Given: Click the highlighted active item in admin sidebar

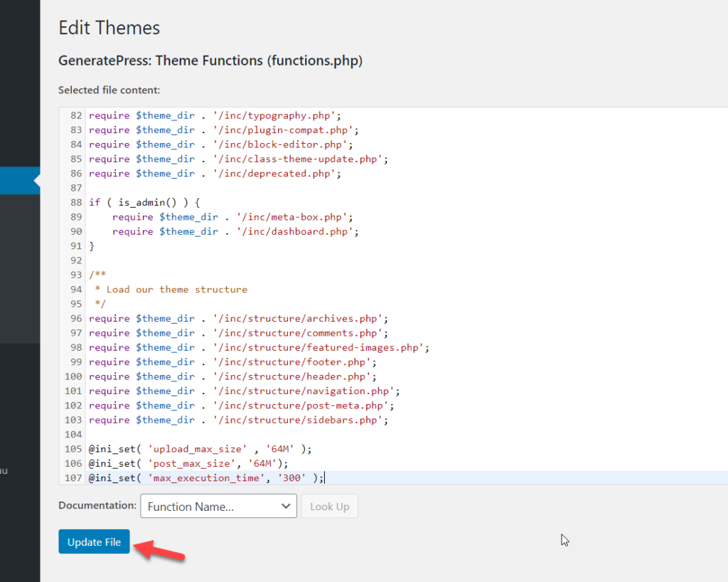Looking at the screenshot, I should click(x=20, y=181).
